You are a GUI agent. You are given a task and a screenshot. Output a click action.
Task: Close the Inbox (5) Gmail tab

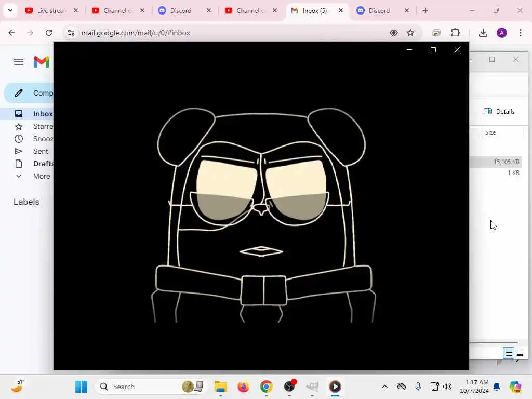point(341,10)
